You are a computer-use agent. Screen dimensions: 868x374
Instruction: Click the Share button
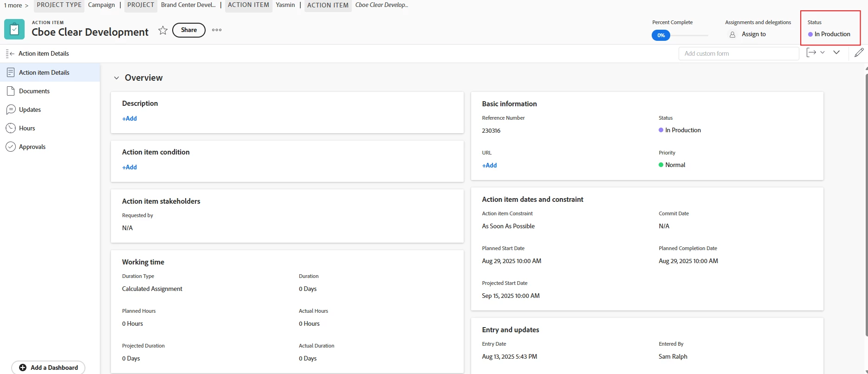click(189, 30)
